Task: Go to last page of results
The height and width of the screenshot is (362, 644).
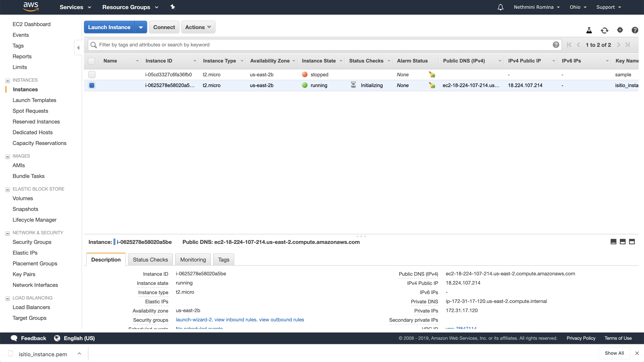Action: pos(628,45)
